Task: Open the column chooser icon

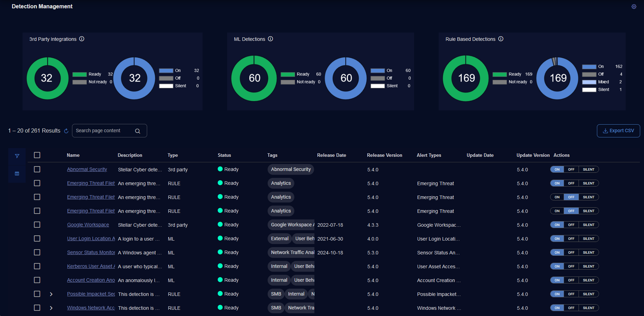Action: point(17,173)
